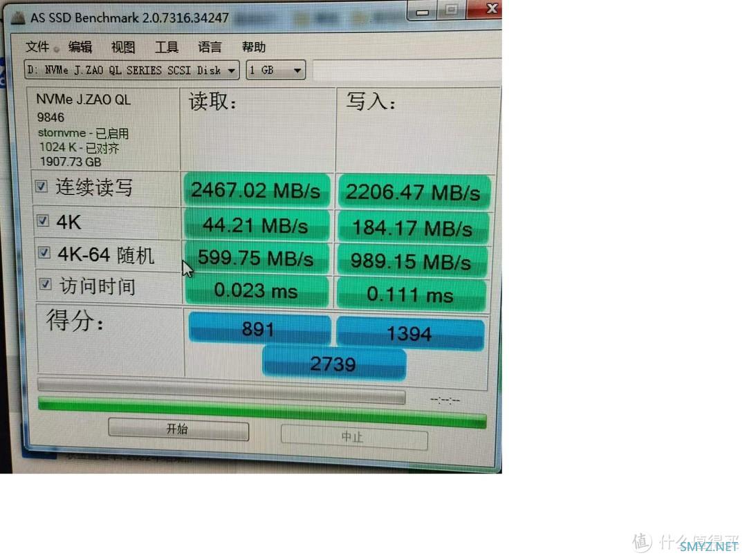This screenshot has width=747, height=560.
Task: Click the 0.023 ms read access time
Action: [257, 290]
